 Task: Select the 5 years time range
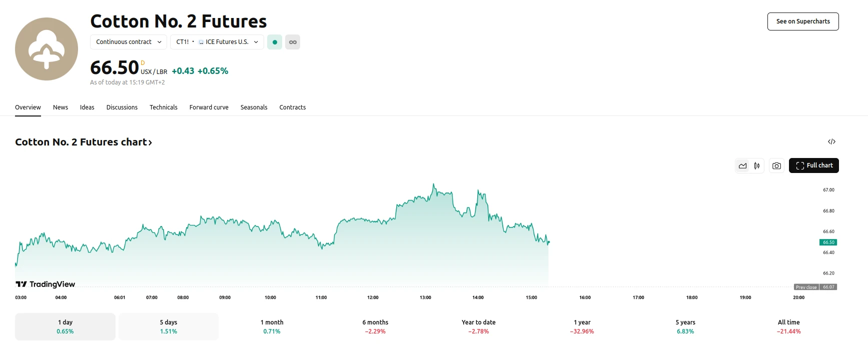point(685,326)
